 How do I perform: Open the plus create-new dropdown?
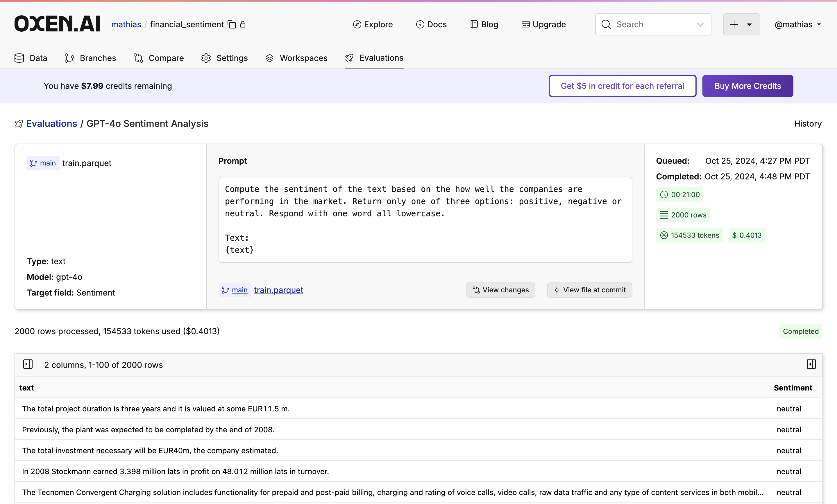(x=741, y=24)
